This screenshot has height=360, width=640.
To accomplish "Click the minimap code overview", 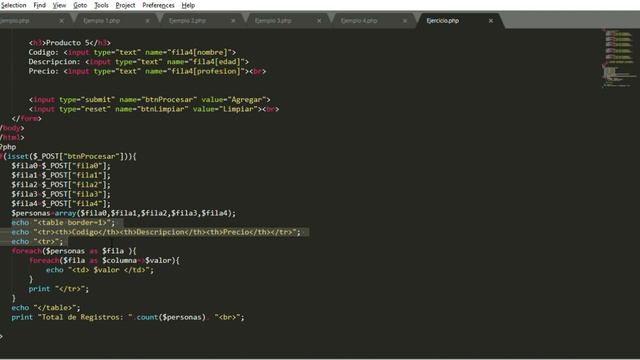I will coord(619,58).
